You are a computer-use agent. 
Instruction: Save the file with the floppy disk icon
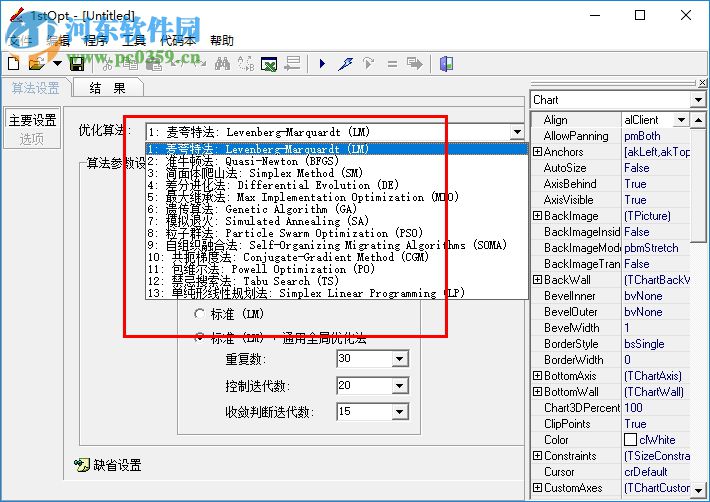[x=77, y=64]
